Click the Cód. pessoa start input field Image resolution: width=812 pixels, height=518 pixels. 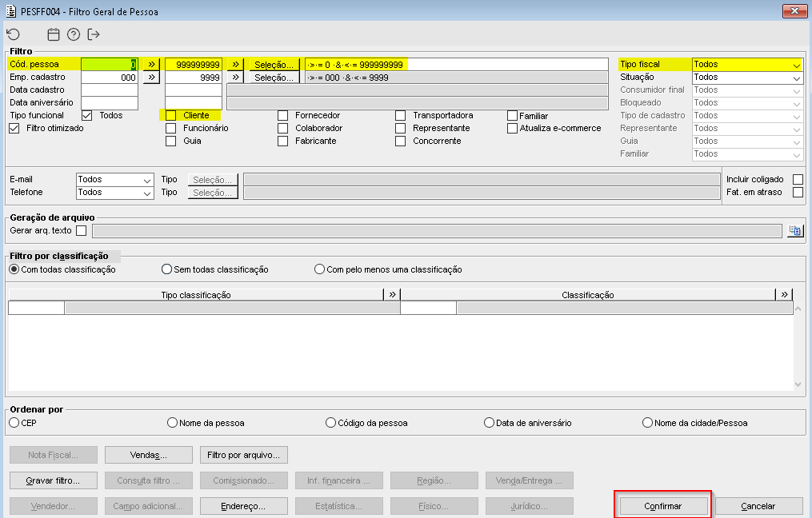pos(110,64)
